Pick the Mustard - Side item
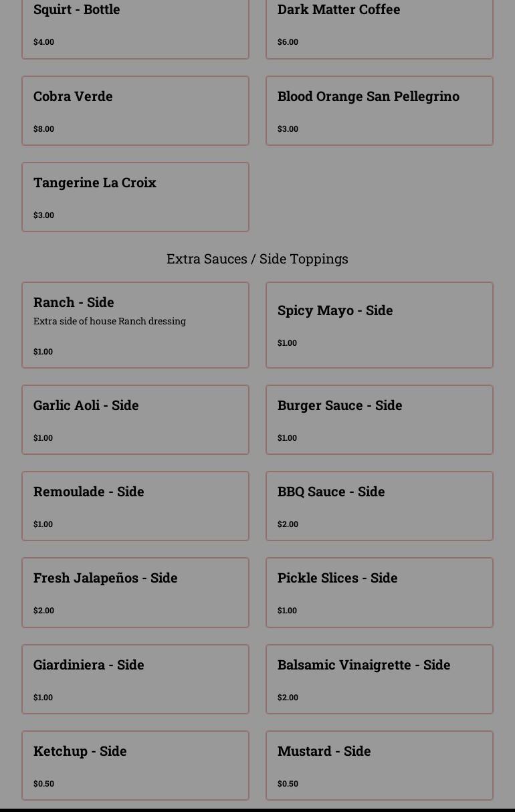Image resolution: width=515 pixels, height=812 pixels. (x=379, y=765)
